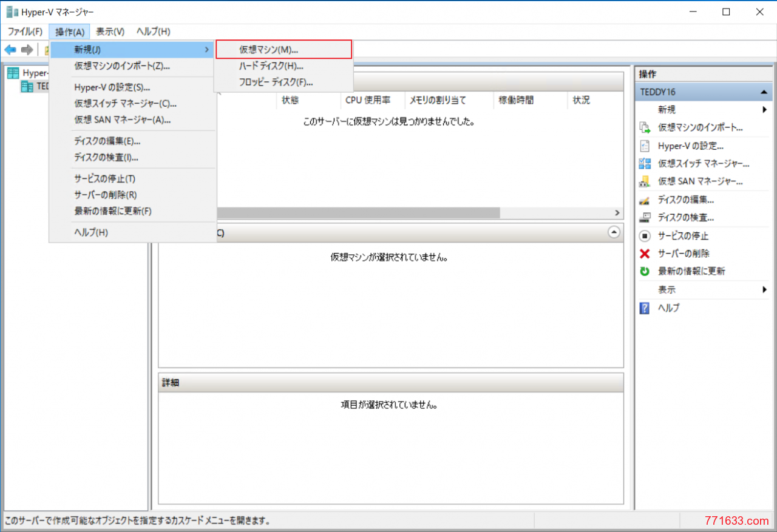Image resolution: width=777 pixels, height=532 pixels.
Task: Click the Hyper-V の設定 icon in actions pane
Action: [x=645, y=146]
